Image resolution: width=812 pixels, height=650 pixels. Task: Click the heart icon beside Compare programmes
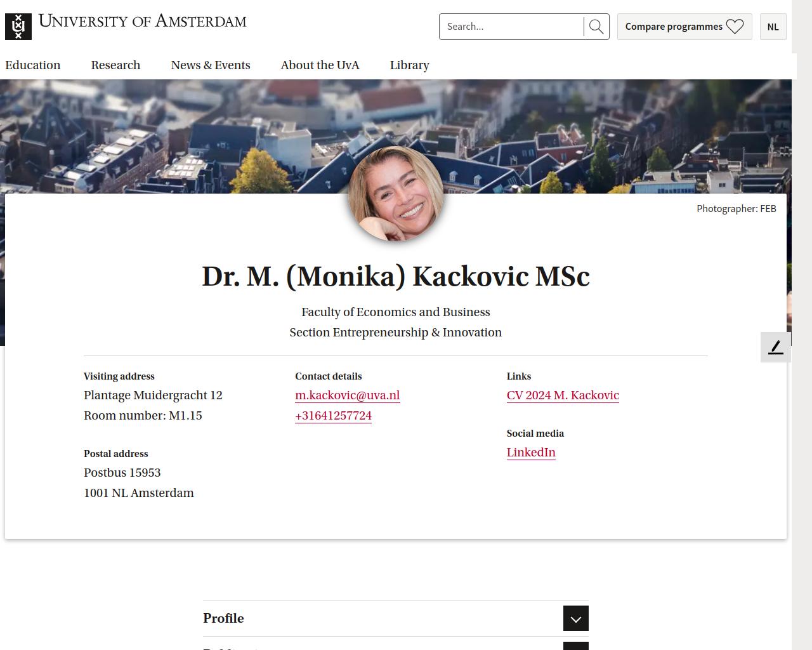(x=735, y=27)
